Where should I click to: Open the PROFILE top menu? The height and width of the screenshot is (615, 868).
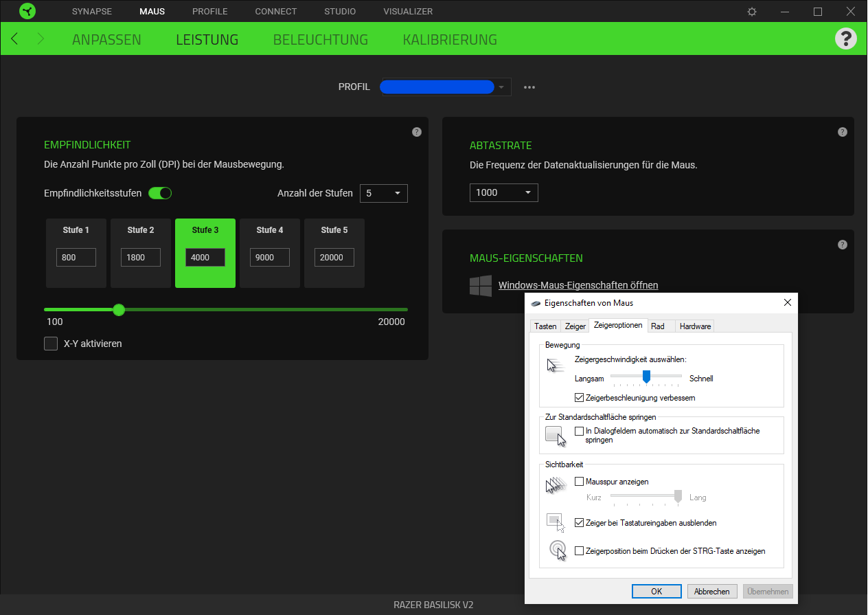tap(210, 12)
